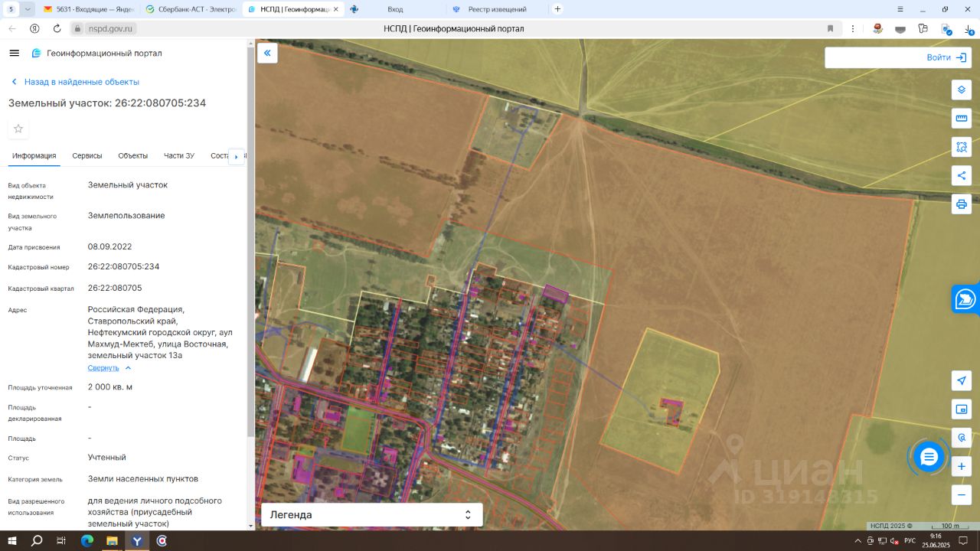The height and width of the screenshot is (551, 980).
Task: Click the status value Учтенный
Action: [x=107, y=458]
